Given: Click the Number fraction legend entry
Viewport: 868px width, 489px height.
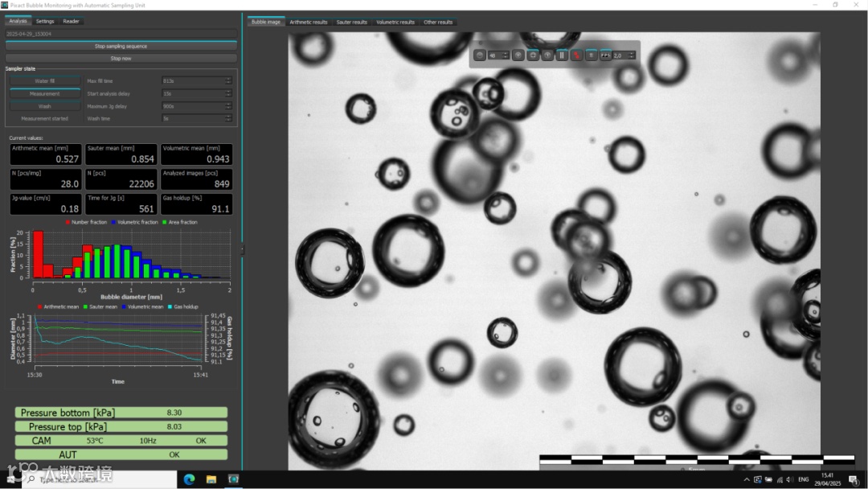Looking at the screenshot, I should coord(86,222).
